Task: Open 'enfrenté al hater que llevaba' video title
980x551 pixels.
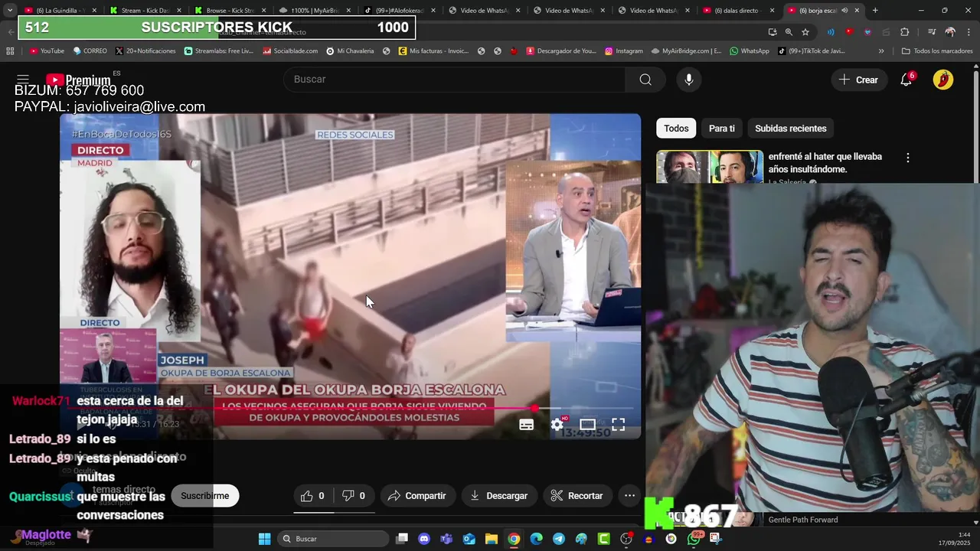Action: (825, 163)
